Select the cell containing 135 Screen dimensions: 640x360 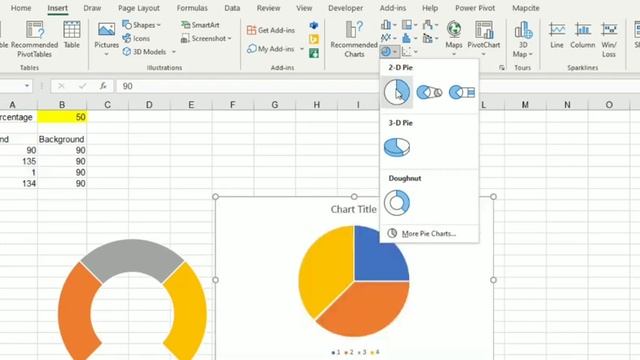click(19, 161)
